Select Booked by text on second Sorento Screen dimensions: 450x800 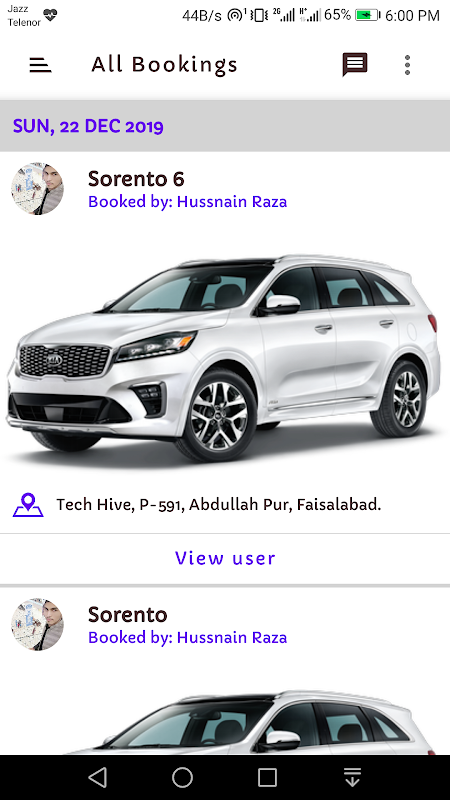coord(187,637)
